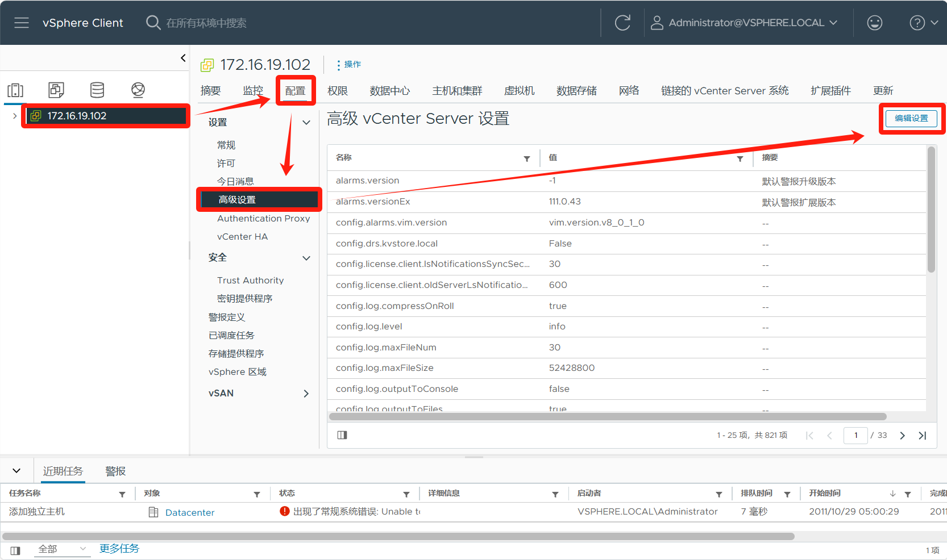Open the 更多任务 link
947x560 pixels.
[x=119, y=549]
